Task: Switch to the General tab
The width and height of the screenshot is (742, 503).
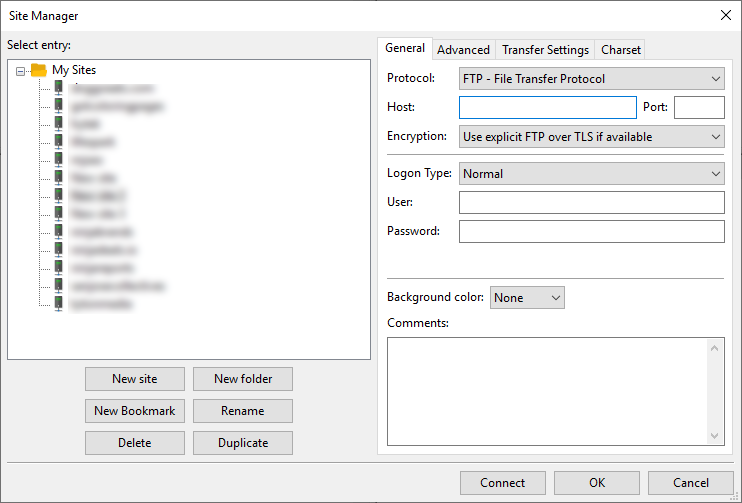Action: 405,48
